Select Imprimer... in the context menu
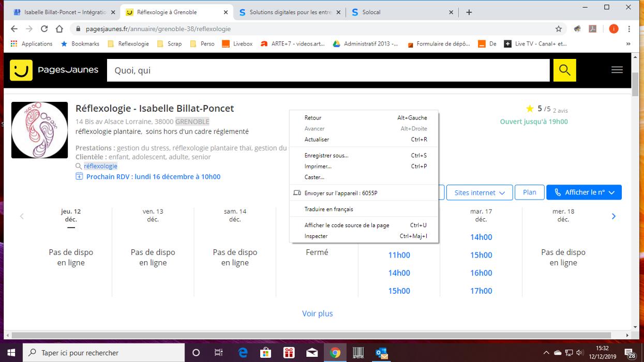Screen dimensions: 644x362 [x=364, y=167]
